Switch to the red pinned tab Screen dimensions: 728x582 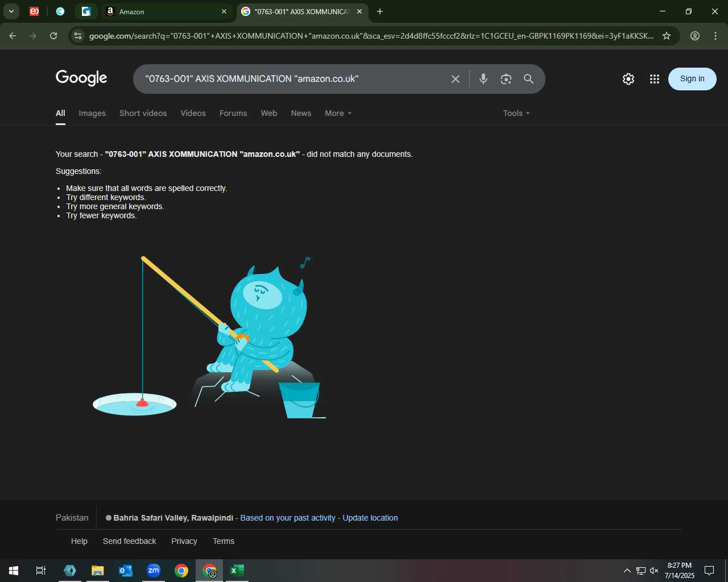click(34, 11)
